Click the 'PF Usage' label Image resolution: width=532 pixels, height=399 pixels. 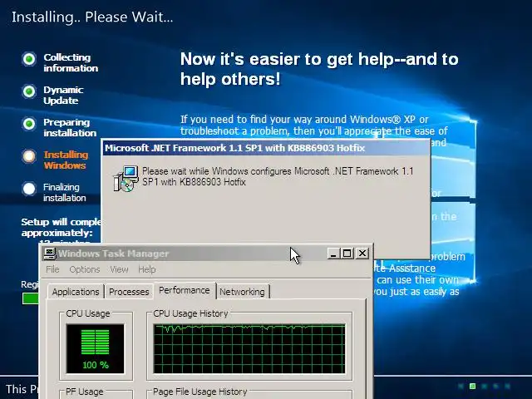(85, 392)
